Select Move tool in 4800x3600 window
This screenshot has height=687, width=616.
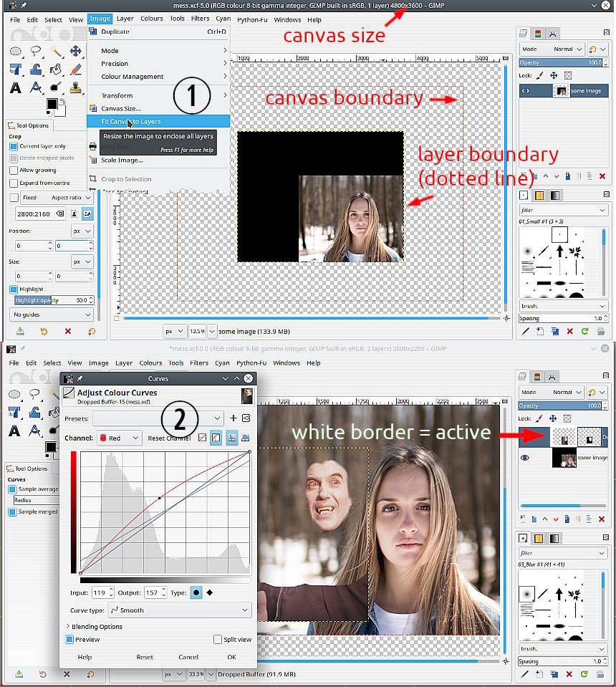pos(75,52)
